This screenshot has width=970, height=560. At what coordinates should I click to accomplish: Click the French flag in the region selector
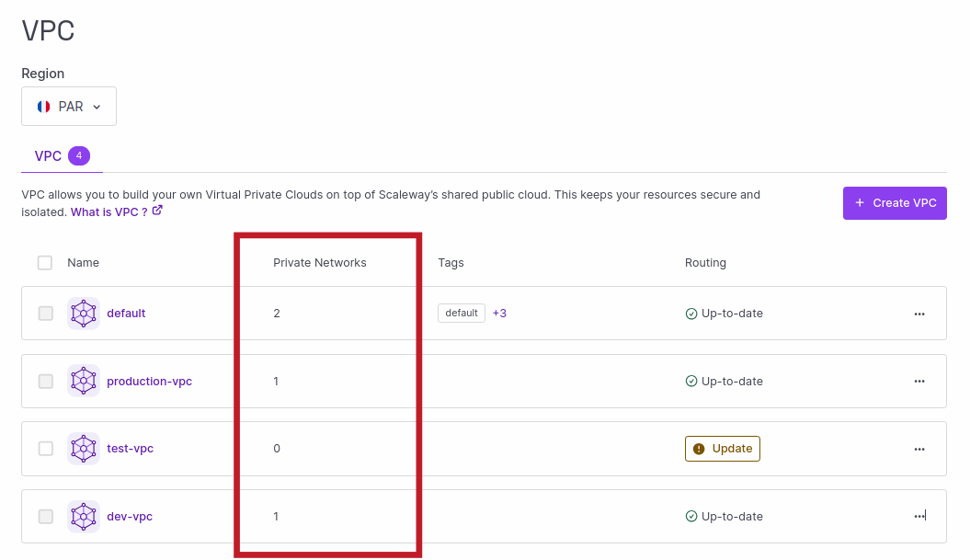click(x=43, y=106)
